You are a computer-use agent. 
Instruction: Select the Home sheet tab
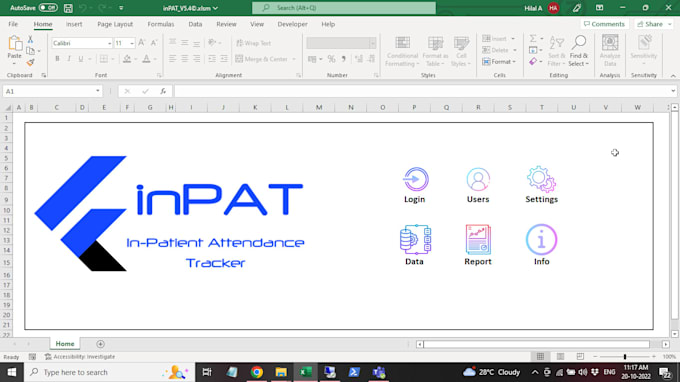pos(65,344)
